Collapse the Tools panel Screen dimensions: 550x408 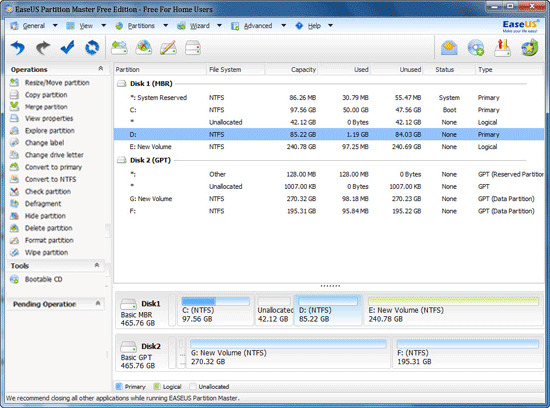pyautogui.click(x=97, y=265)
